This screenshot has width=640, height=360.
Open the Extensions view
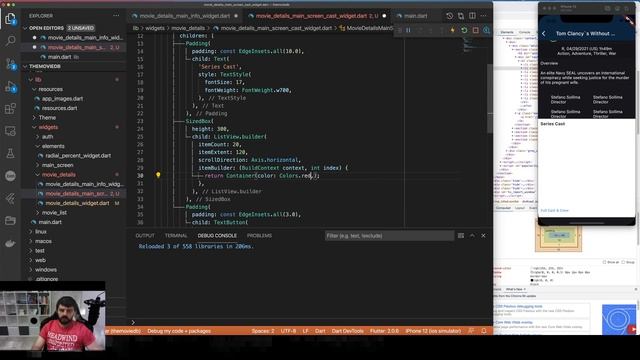(x=10, y=109)
